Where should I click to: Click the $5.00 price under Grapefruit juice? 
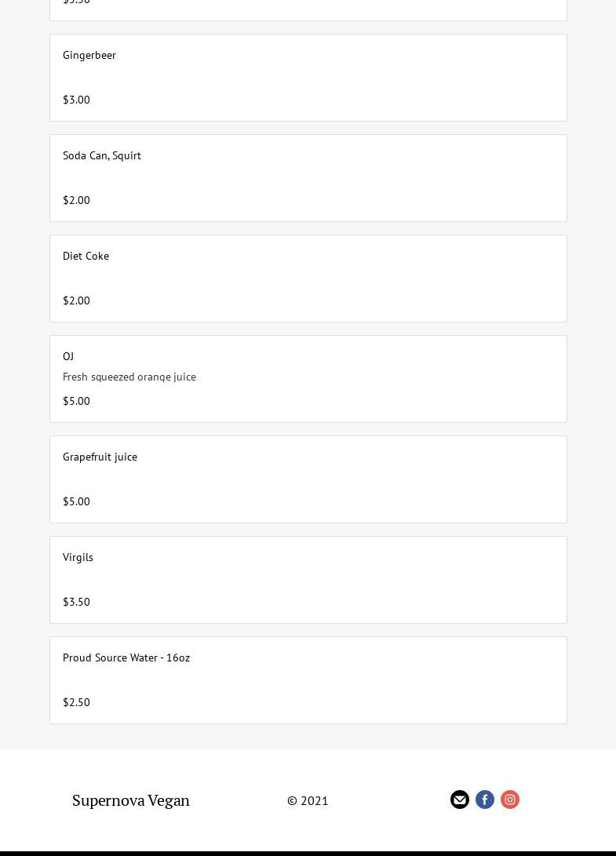(76, 501)
